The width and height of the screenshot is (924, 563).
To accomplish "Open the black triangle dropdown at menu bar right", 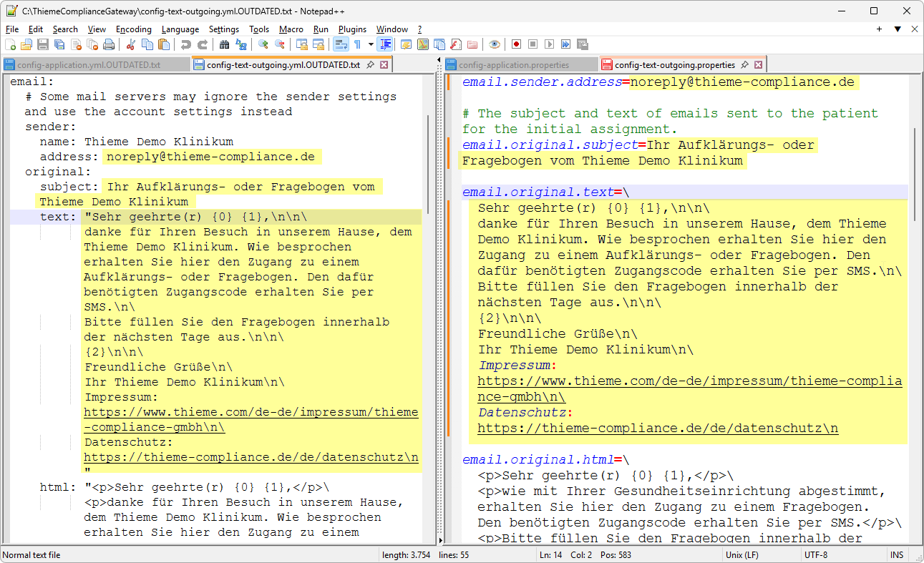I will (897, 29).
